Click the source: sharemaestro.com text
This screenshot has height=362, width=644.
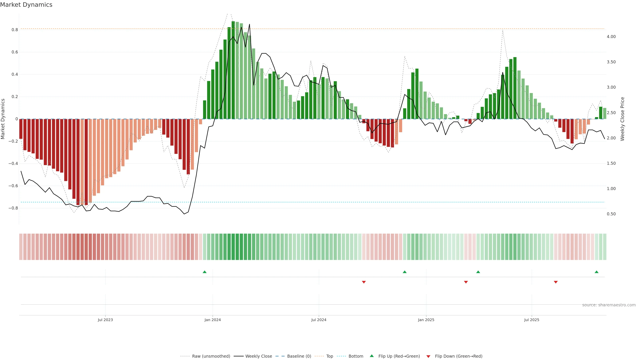pyautogui.click(x=609, y=305)
